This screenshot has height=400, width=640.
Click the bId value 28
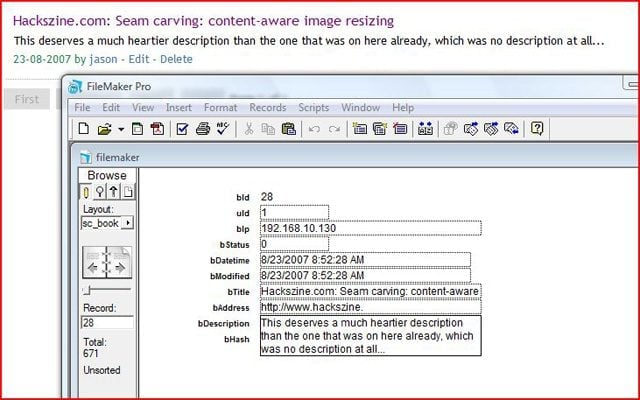pos(267,197)
